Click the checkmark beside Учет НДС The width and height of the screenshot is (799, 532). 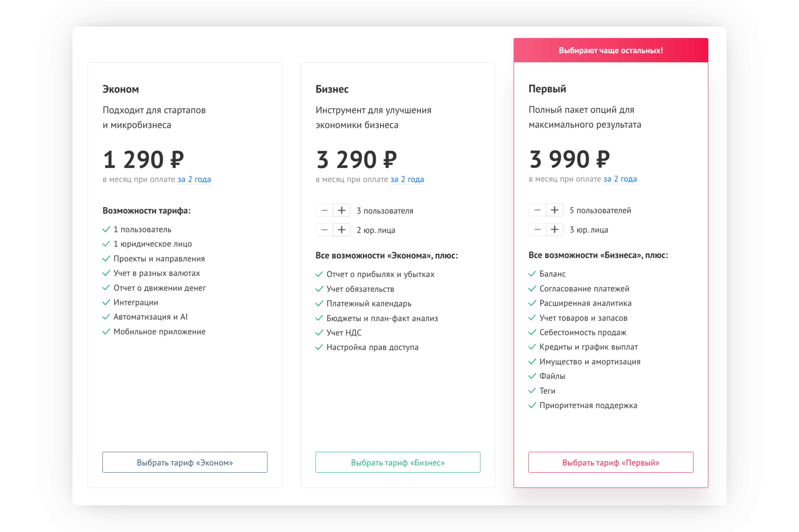click(x=319, y=332)
